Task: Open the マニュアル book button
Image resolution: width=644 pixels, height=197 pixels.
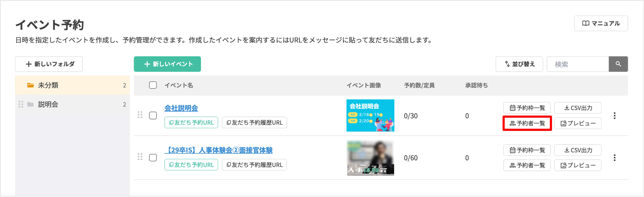Action: coord(601,23)
